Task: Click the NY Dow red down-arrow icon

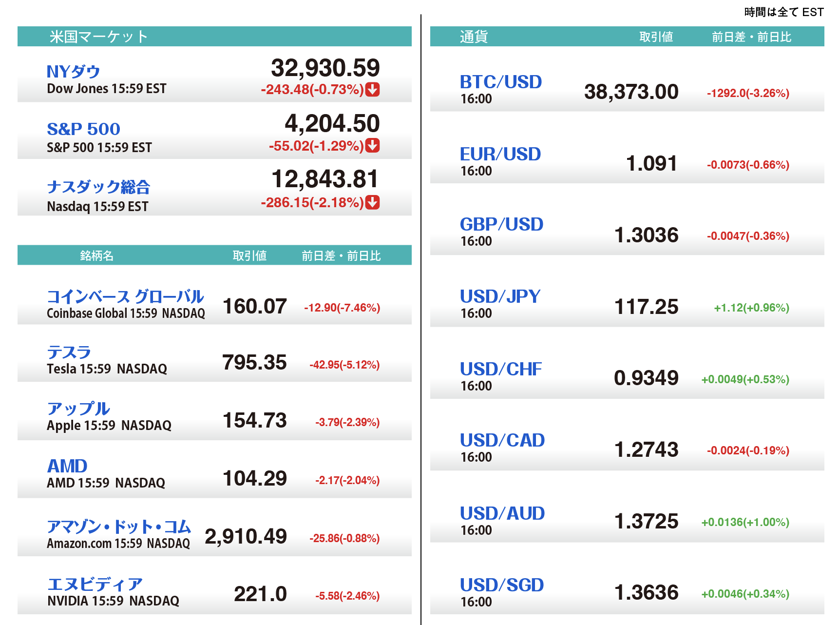Action: click(373, 90)
